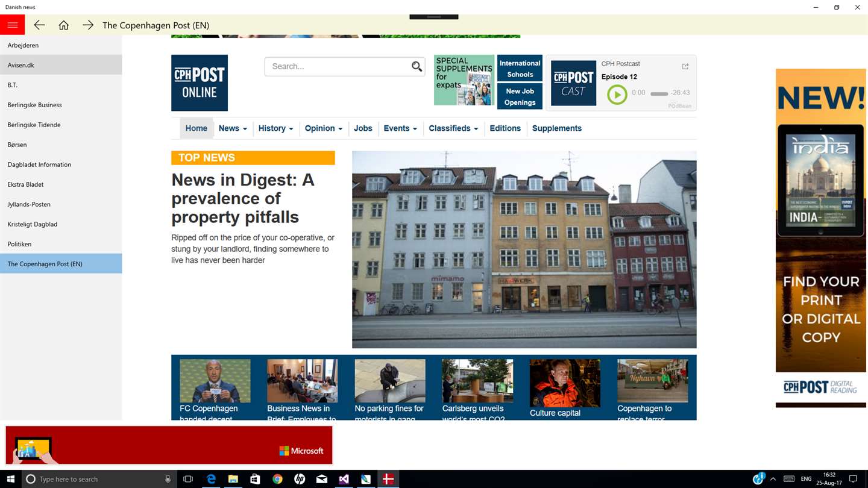Screen dimensions: 868x488
Task: Select Arbejderen in the sidebar
Action: 61,45
